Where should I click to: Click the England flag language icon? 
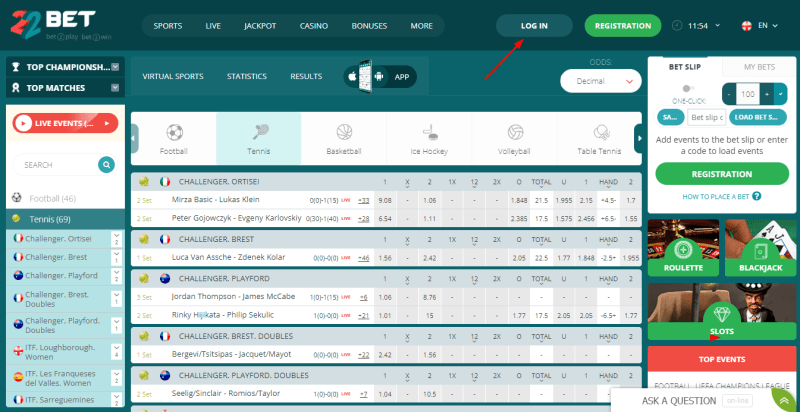coord(746,25)
